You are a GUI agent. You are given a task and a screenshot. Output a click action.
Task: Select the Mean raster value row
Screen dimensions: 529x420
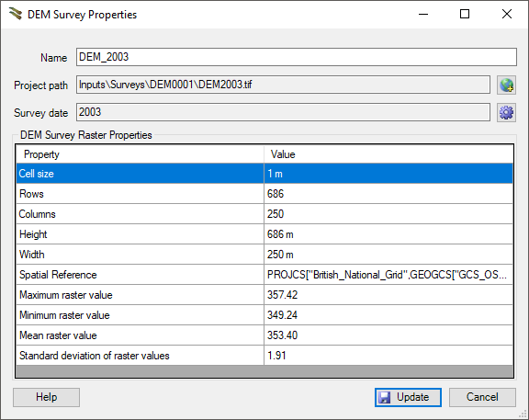pos(264,335)
